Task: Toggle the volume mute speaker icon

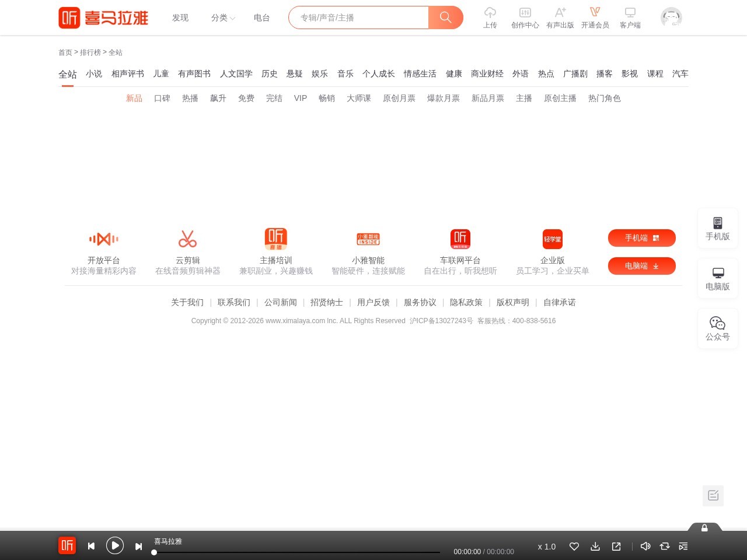Action: click(645, 547)
